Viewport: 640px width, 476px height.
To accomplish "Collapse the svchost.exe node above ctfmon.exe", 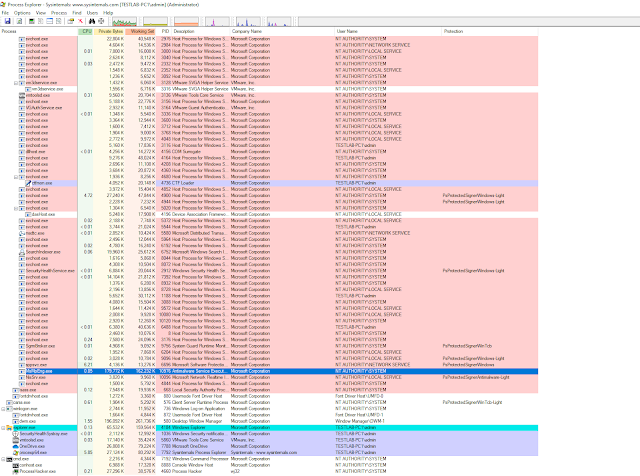I will point(16,177).
